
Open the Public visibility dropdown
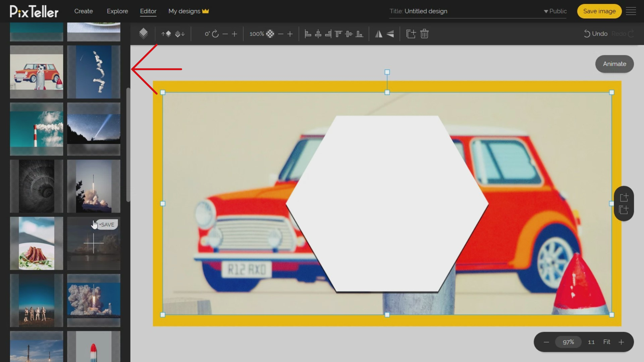pyautogui.click(x=555, y=11)
